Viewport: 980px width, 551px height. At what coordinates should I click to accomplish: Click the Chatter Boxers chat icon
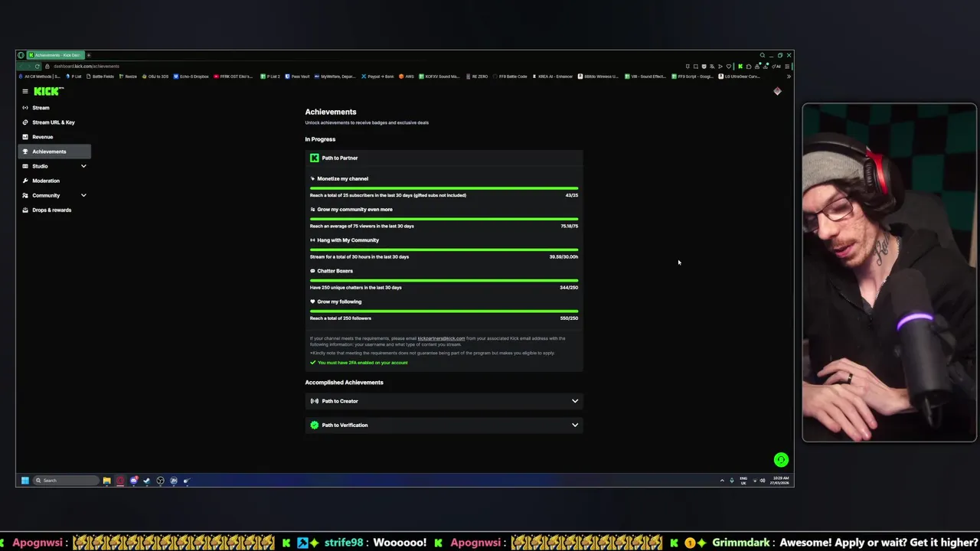click(312, 271)
